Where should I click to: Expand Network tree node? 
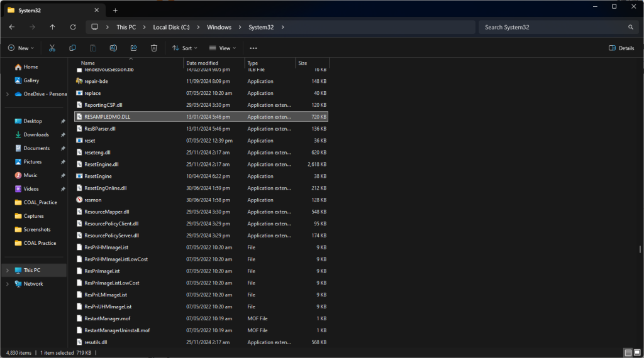[x=8, y=284]
